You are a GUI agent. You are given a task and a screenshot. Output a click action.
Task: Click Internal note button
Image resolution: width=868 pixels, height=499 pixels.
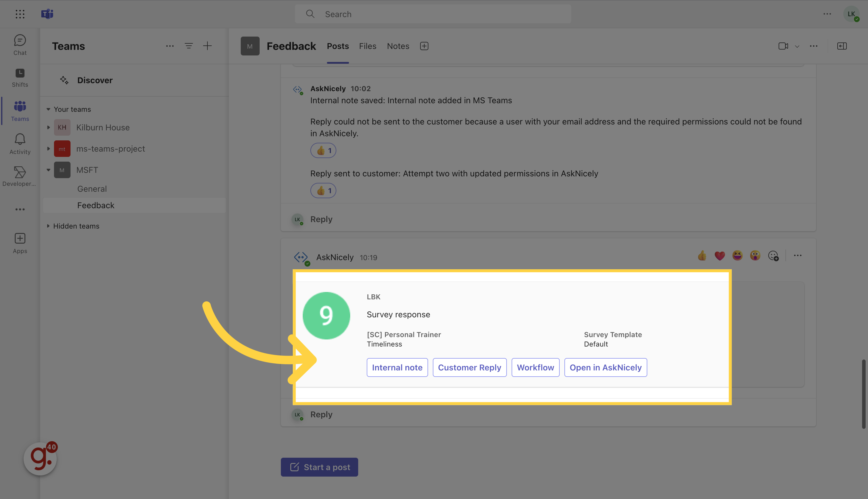coord(397,367)
